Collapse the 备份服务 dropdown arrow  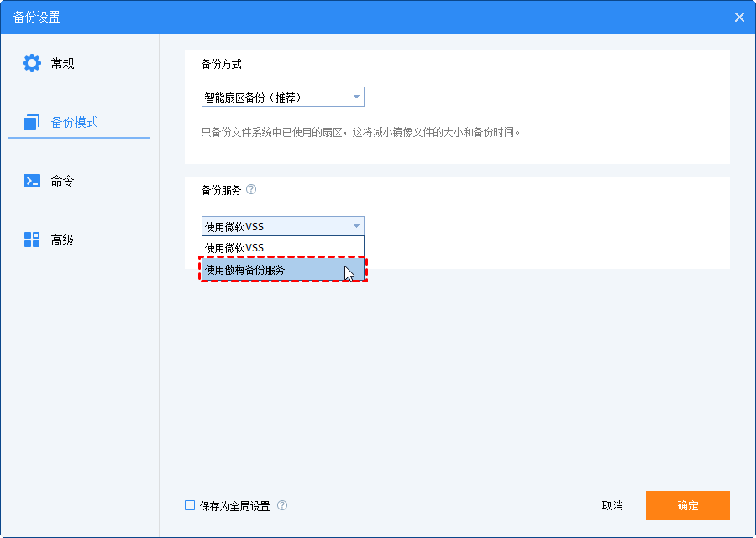click(x=356, y=226)
